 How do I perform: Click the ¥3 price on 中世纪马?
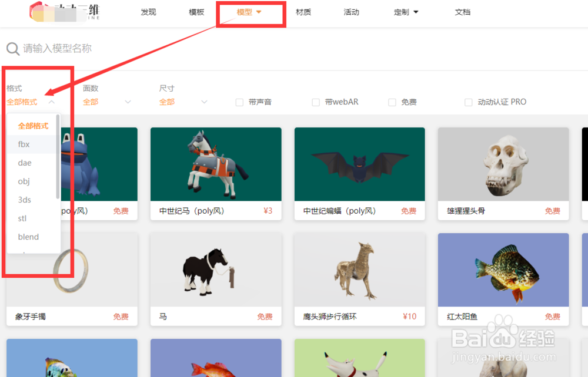[268, 211]
